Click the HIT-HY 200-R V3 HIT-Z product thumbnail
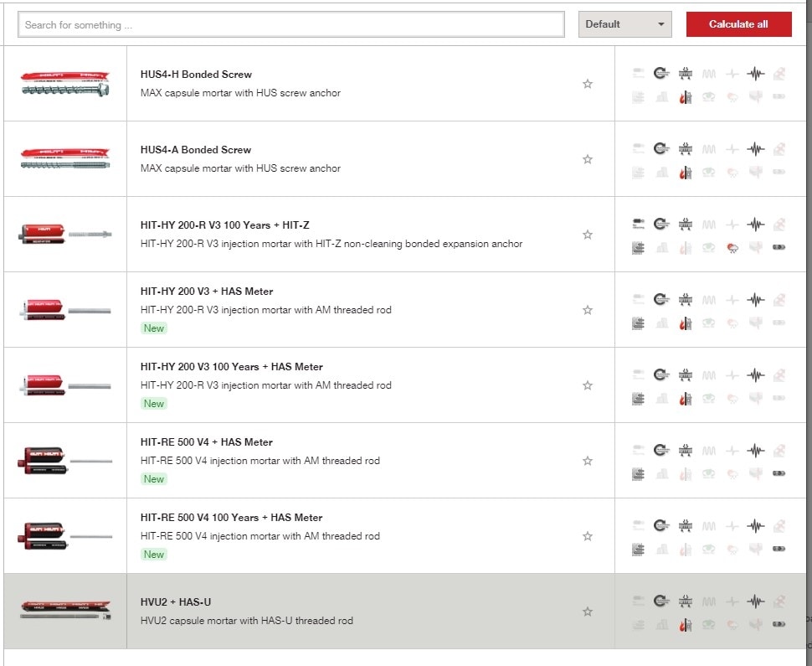Viewport: 812px width, 666px height. point(64,235)
